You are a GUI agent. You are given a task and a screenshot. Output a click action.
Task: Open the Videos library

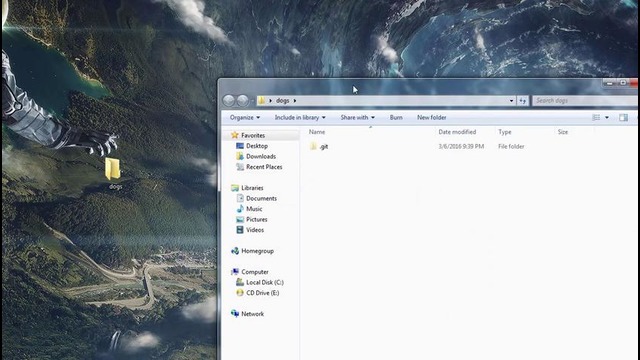[255, 230]
